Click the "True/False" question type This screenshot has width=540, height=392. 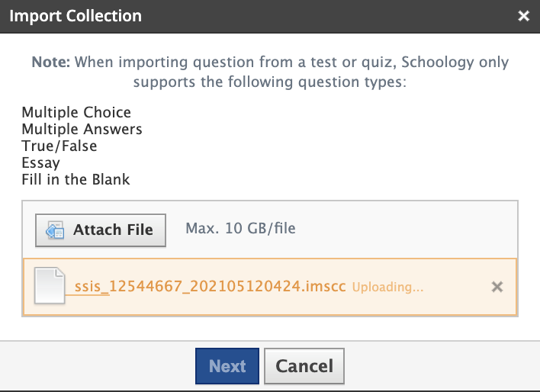[59, 146]
